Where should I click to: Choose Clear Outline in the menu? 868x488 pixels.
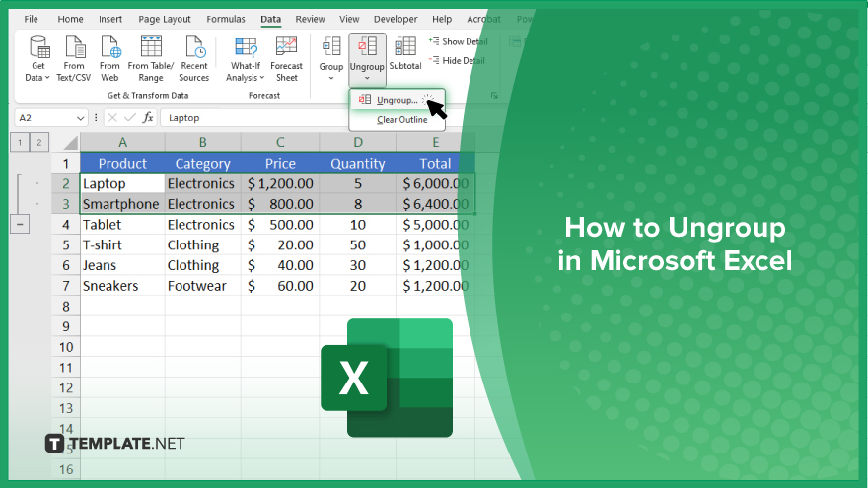(401, 120)
